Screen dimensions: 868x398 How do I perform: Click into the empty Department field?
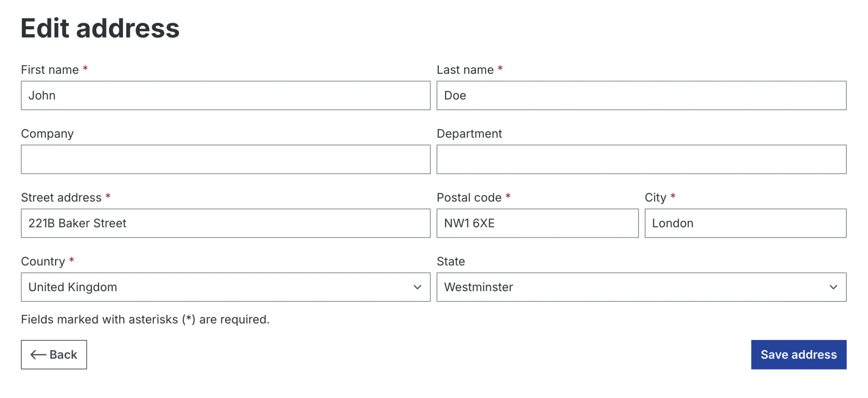pos(642,159)
